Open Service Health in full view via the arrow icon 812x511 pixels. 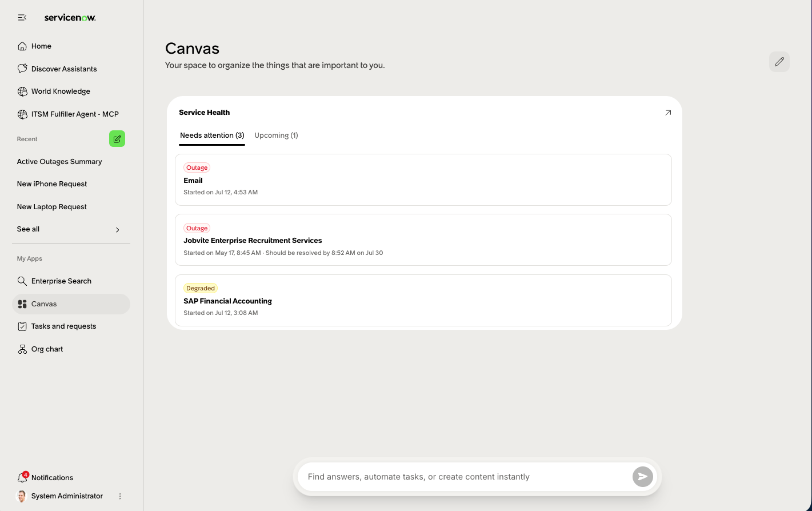668,113
